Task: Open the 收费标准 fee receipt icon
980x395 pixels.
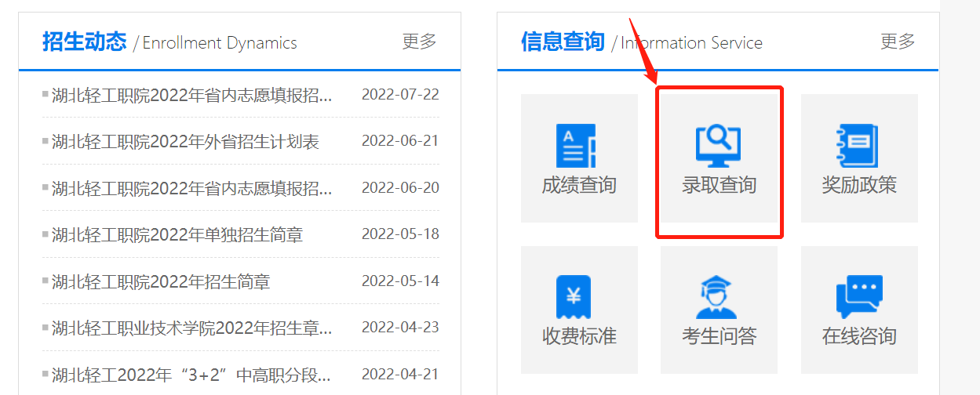Action: click(574, 297)
